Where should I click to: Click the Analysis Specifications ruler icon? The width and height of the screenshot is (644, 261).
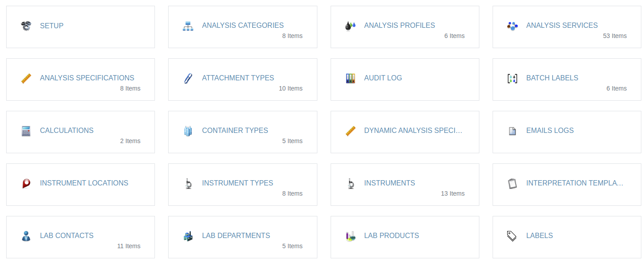pyautogui.click(x=26, y=78)
